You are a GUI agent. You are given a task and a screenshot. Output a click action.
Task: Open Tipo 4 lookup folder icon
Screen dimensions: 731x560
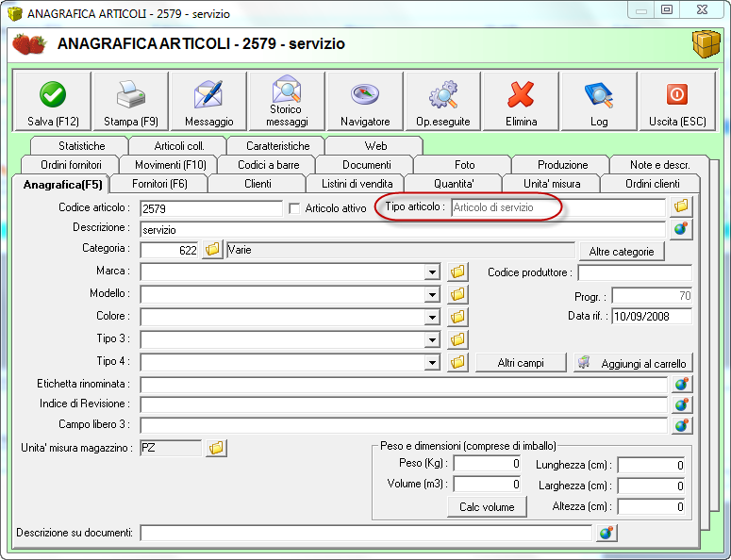457,362
